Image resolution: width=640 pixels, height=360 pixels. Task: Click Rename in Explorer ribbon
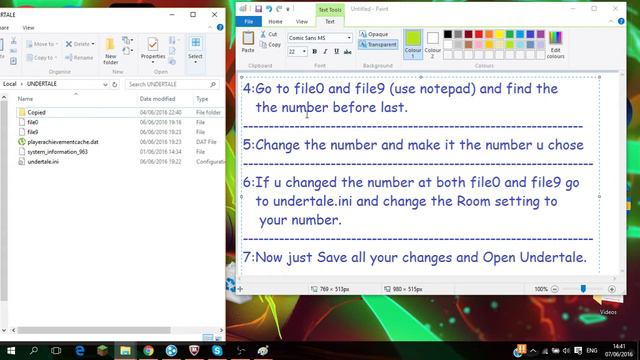[x=79, y=58]
